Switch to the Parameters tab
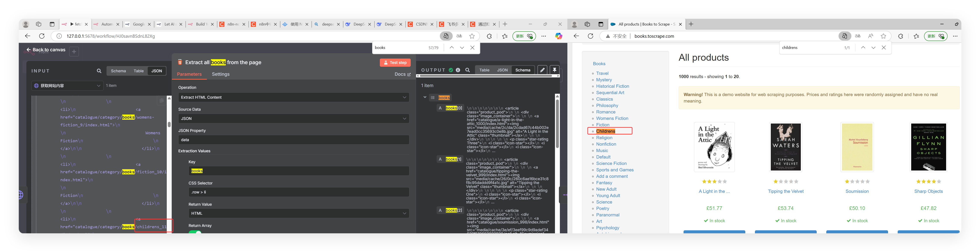Image resolution: width=980 pixels, height=252 pixels. [189, 74]
